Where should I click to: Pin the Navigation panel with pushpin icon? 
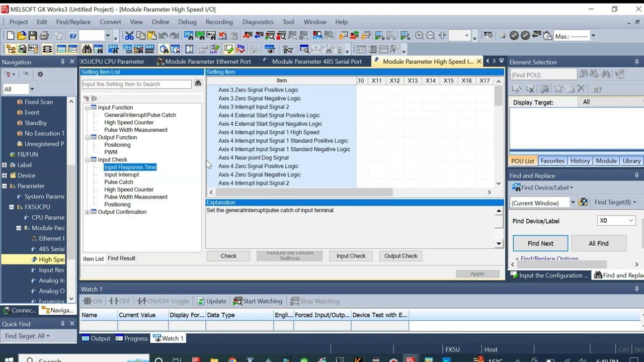[x=62, y=62]
